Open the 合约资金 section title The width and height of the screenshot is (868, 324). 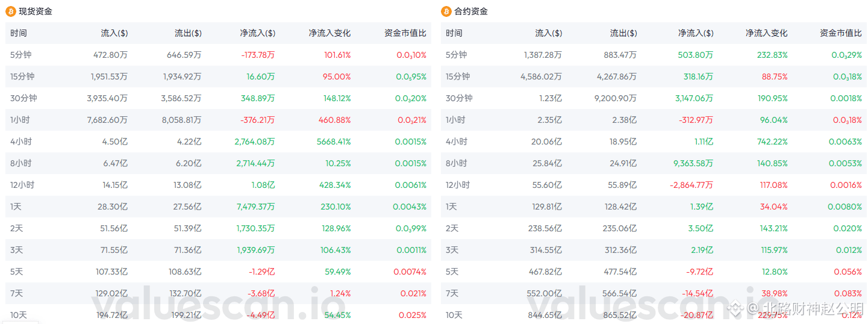(471, 11)
